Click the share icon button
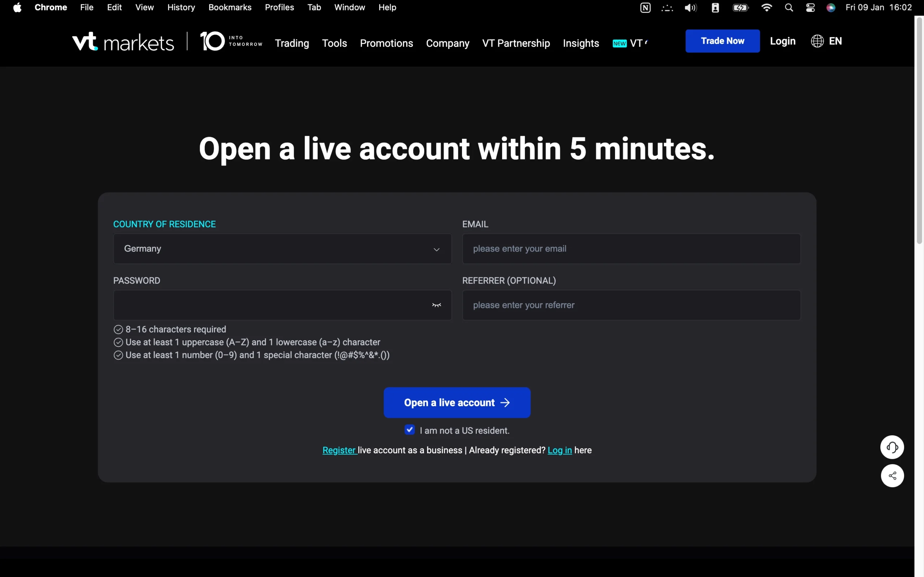924x577 pixels. [x=892, y=476]
